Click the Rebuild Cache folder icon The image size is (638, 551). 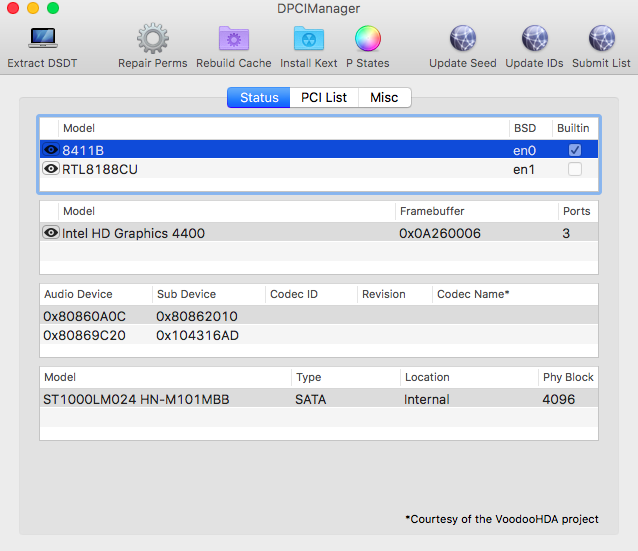pyautogui.click(x=234, y=39)
